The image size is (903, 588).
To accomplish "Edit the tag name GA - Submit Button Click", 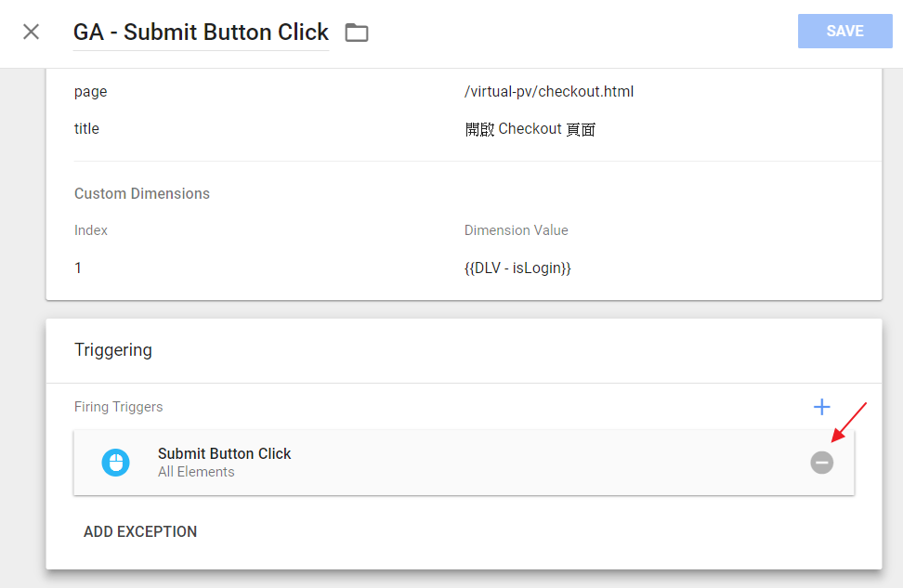I will coord(201,33).
